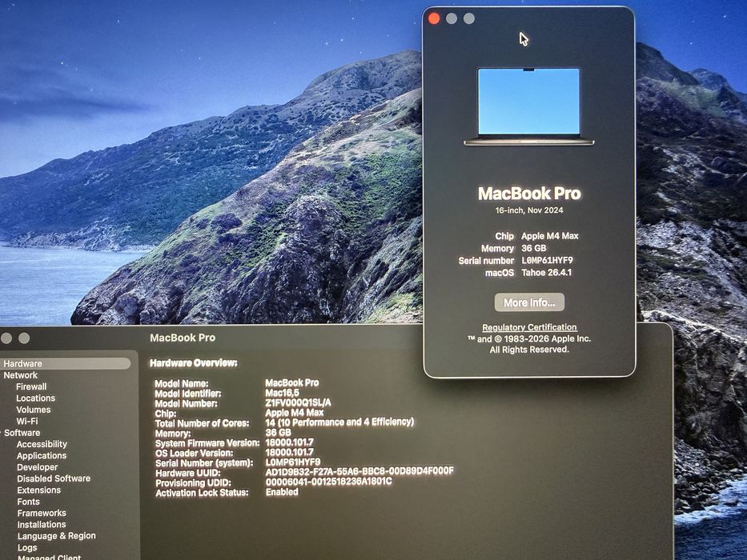The height and width of the screenshot is (560, 747).
Task: Click the Provisioning UDID value
Action: tap(329, 482)
